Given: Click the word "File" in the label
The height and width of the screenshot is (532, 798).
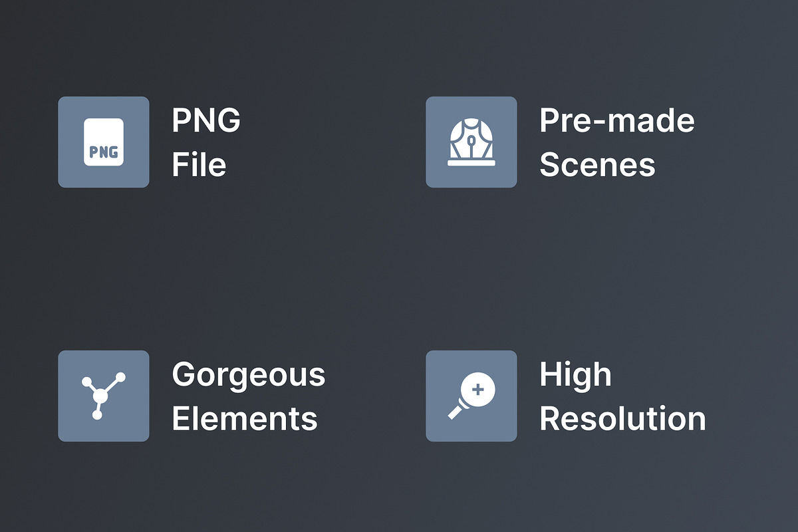Looking at the screenshot, I should [x=199, y=164].
